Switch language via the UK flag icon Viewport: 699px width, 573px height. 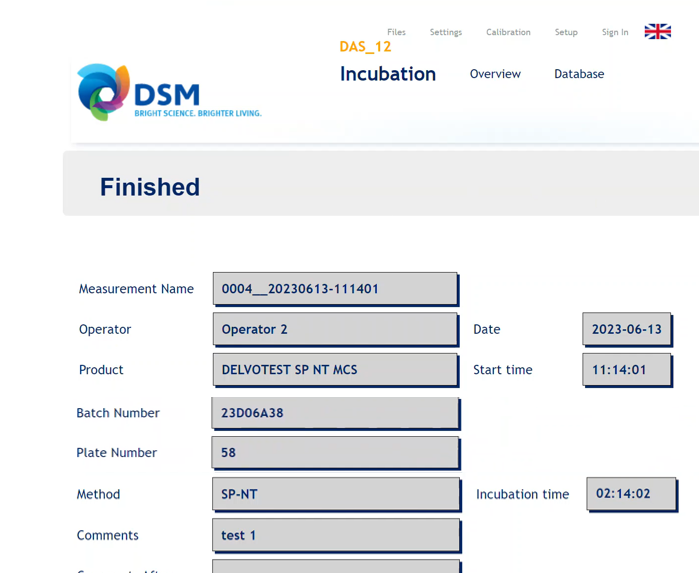click(657, 32)
